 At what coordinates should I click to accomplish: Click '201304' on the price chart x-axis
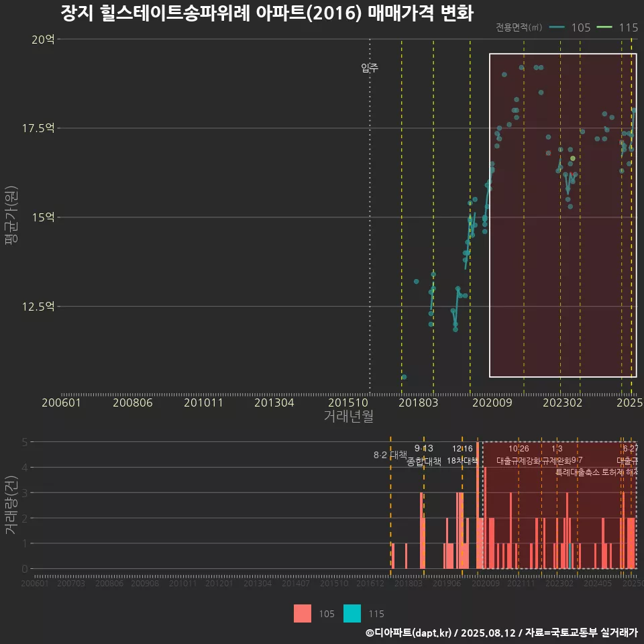(274, 402)
